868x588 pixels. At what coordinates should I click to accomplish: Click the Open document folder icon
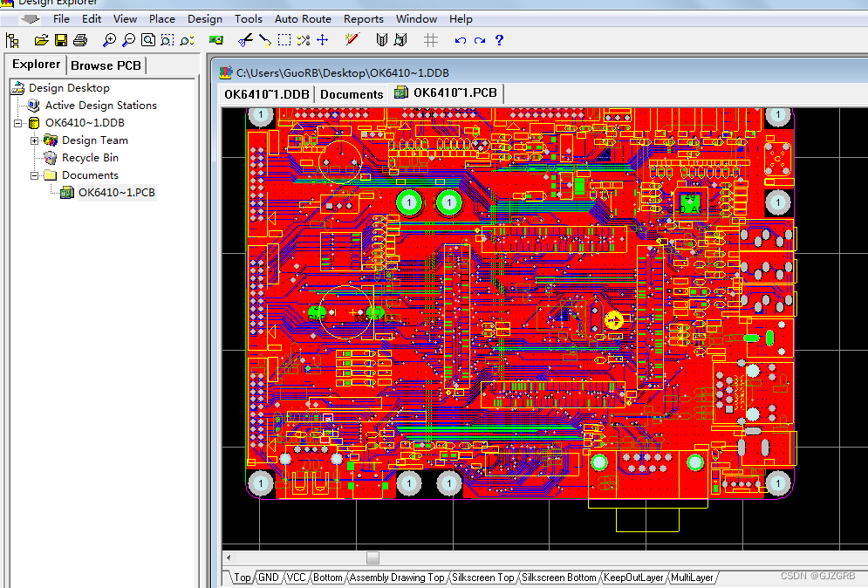click(42, 40)
